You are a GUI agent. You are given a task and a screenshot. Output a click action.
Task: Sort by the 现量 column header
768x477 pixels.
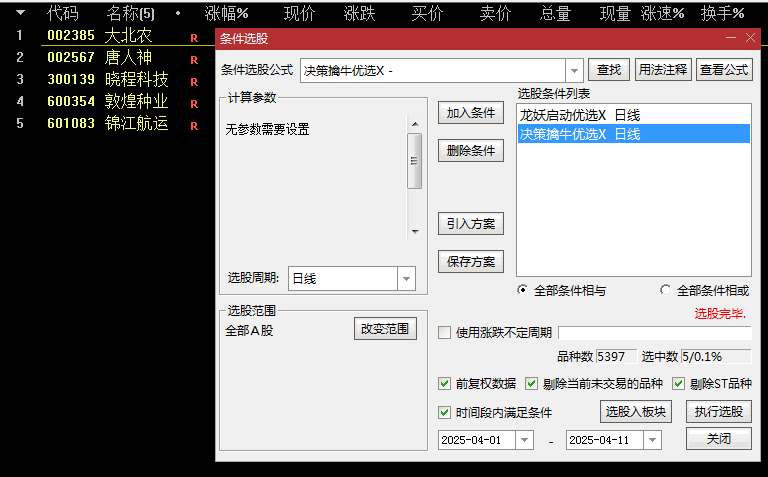pyautogui.click(x=615, y=13)
